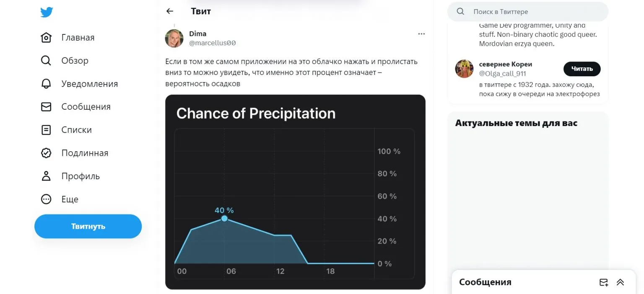Open Уведомления bell icon
Image resolution: width=644 pixels, height=294 pixels.
coord(46,84)
